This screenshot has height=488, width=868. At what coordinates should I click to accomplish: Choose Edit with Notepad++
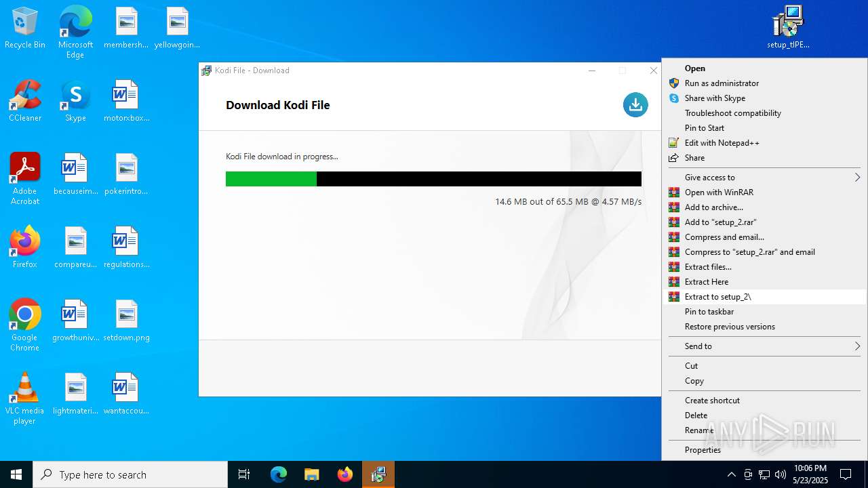[x=764, y=143]
